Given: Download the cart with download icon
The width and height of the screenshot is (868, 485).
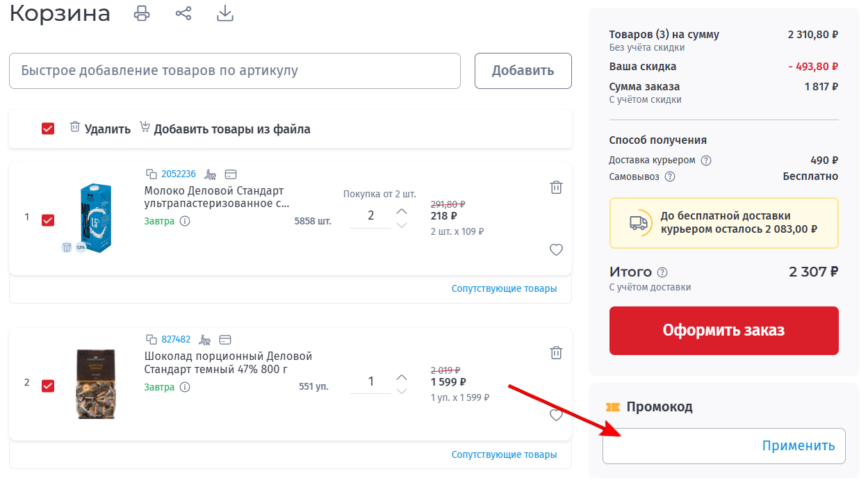Looking at the screenshot, I should [x=224, y=13].
